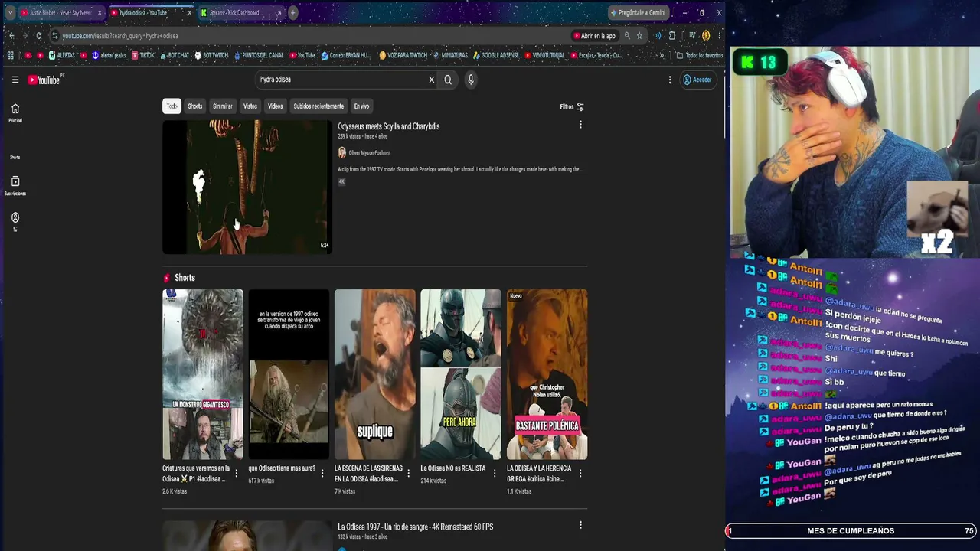Open the BOT CHAT bookmark
980x551 pixels.
coord(174,56)
